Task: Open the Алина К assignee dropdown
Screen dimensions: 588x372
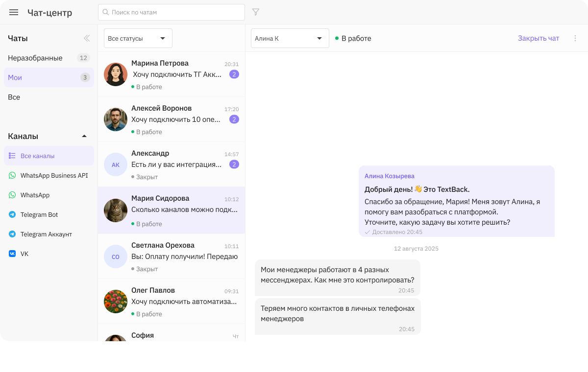Action: [290, 38]
